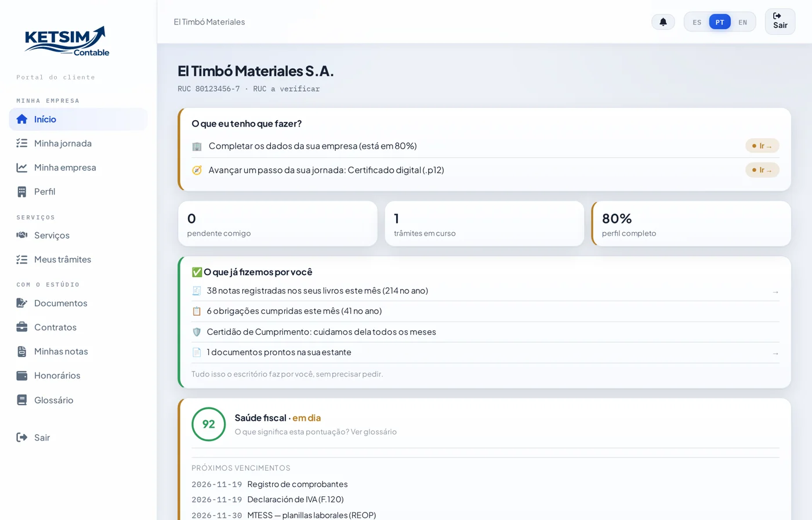Click the Início home icon in sidebar

[22, 119]
